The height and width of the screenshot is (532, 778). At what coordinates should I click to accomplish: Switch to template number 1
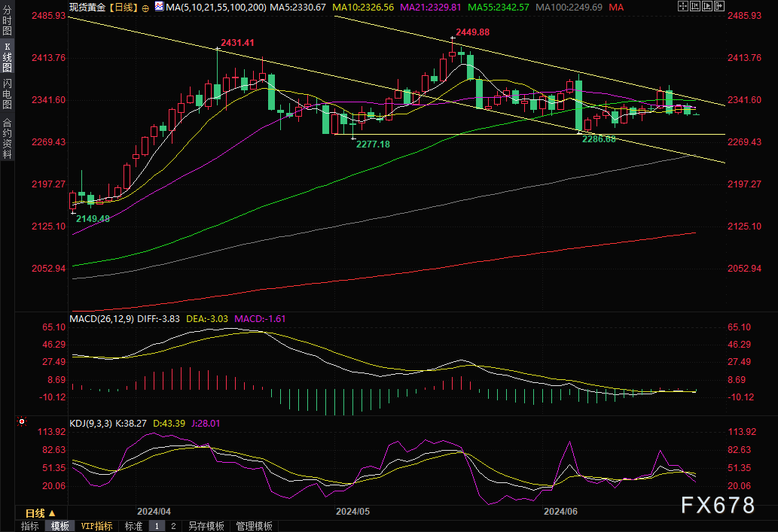[x=157, y=526]
